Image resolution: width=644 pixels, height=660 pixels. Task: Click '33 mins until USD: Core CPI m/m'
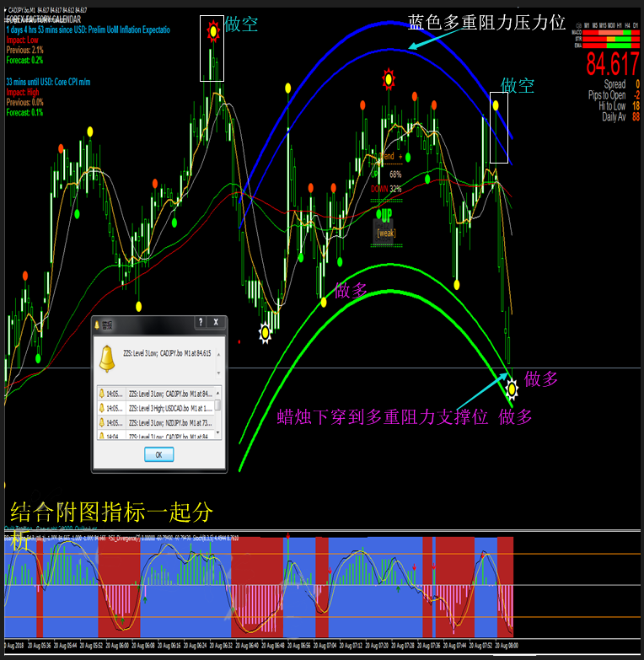tap(48, 82)
